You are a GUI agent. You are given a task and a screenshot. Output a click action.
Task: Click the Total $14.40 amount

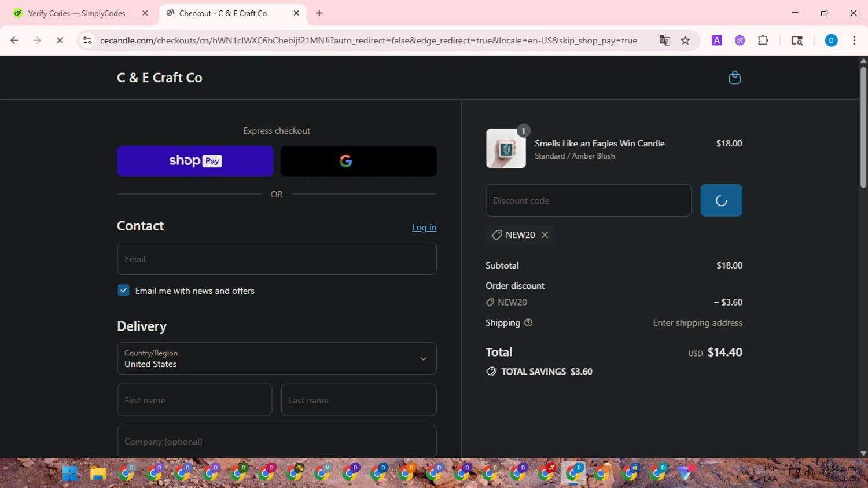tap(724, 352)
